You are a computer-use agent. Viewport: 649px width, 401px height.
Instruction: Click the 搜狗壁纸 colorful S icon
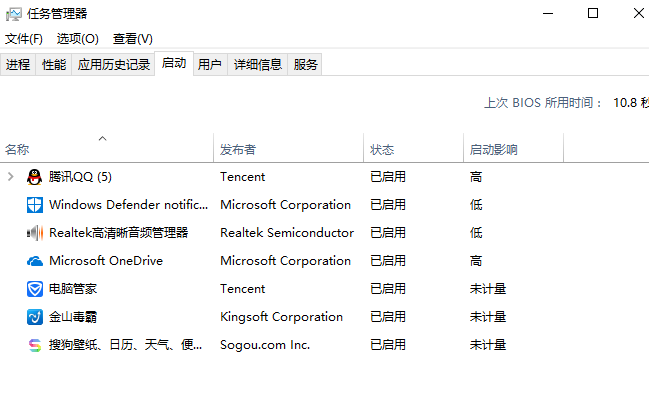click(x=35, y=345)
